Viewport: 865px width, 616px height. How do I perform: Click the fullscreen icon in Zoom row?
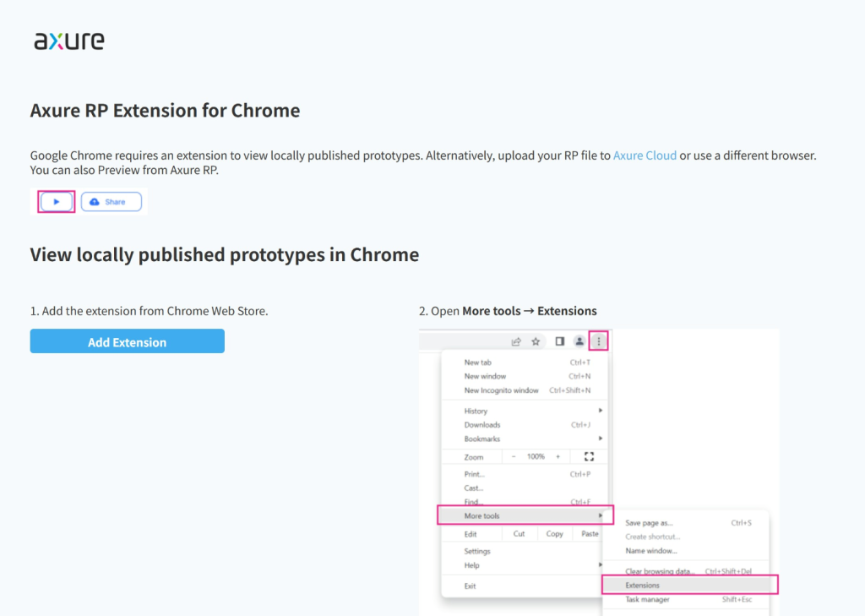pyautogui.click(x=590, y=456)
